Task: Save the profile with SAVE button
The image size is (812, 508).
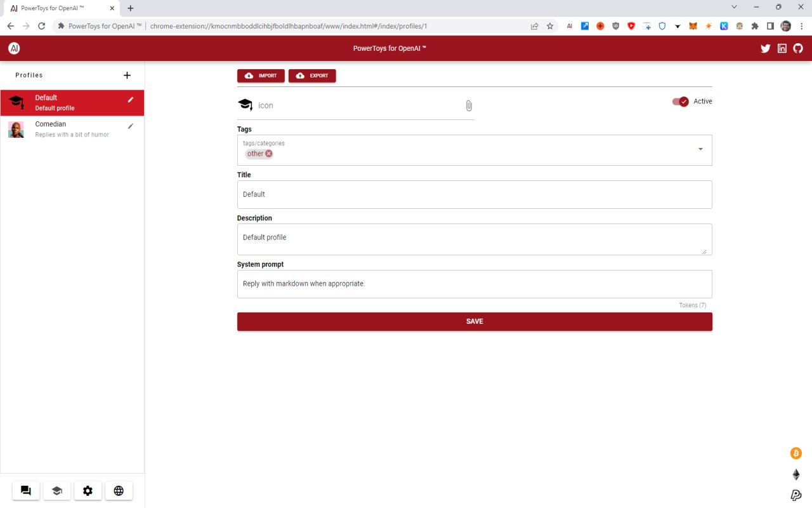Action: (x=475, y=322)
